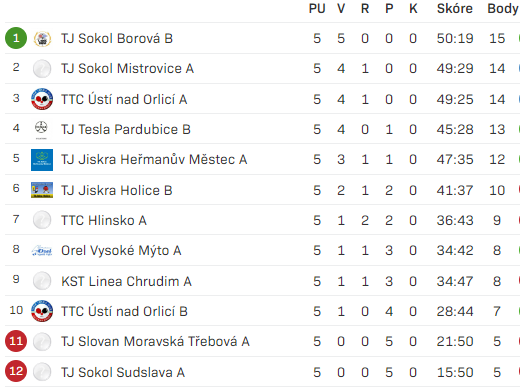
Task: Click the 50:19 score of Borová B
Action: tap(455, 39)
